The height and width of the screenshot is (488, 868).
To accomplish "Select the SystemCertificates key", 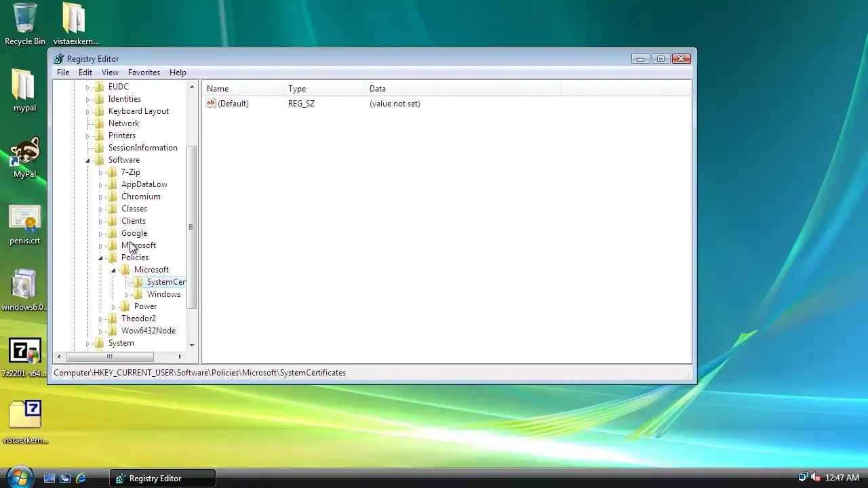I will point(166,282).
